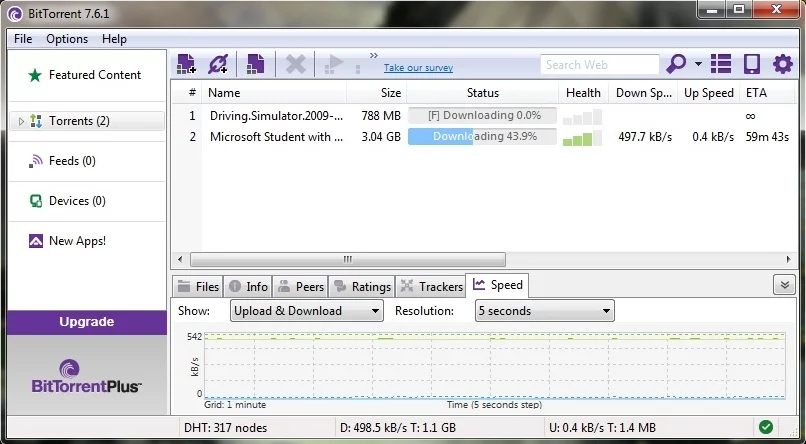Switch to the list view icon

click(x=722, y=64)
